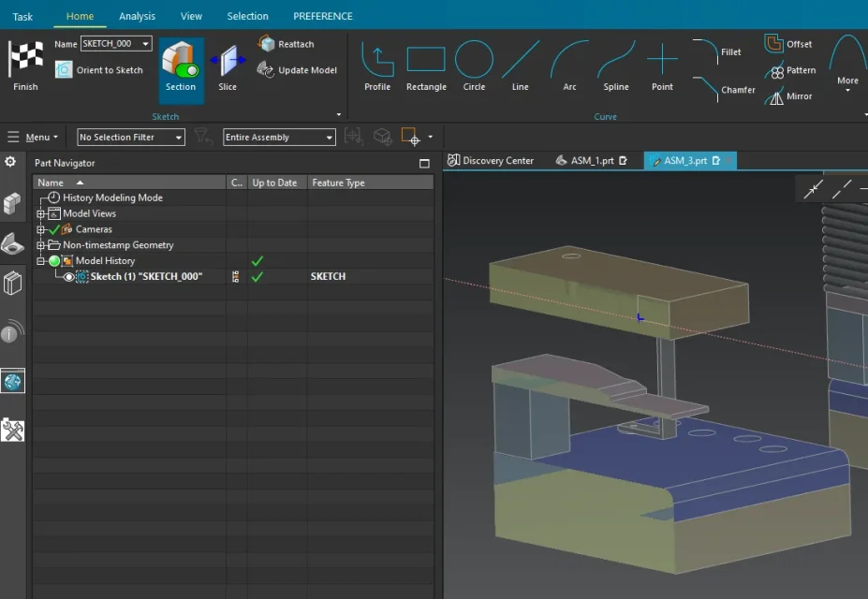Screen dimensions: 868x599
Task: Activate the Spline tool
Action: coord(616,66)
